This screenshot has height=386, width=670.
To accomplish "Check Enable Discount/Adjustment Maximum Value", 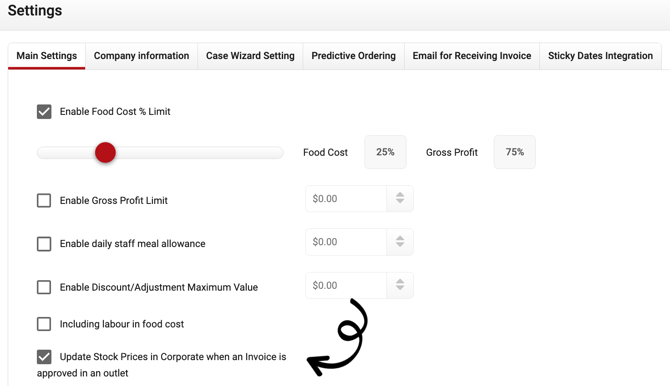I will point(44,287).
